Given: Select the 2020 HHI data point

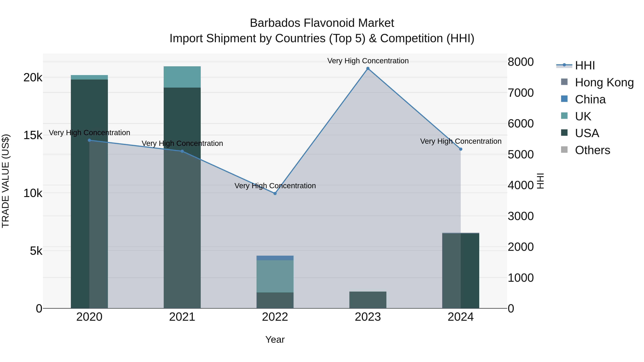Looking at the screenshot, I should [x=89, y=140].
